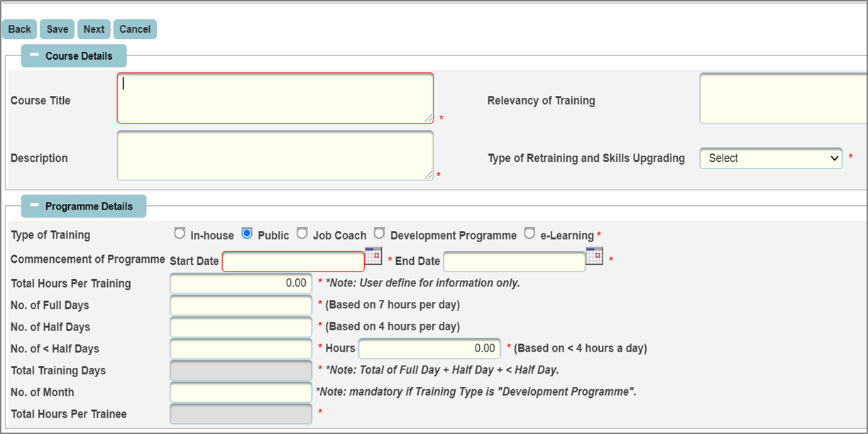Focus the Course Title text area
Screen dimensions: 868x434
(x=275, y=98)
